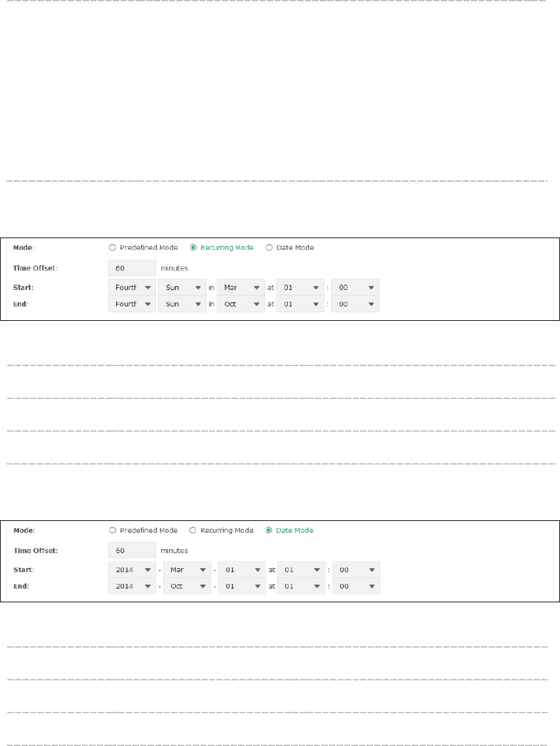560x746 pixels.
Task: Open recurring Start minute dropdown showing 00
Action: tap(355, 287)
